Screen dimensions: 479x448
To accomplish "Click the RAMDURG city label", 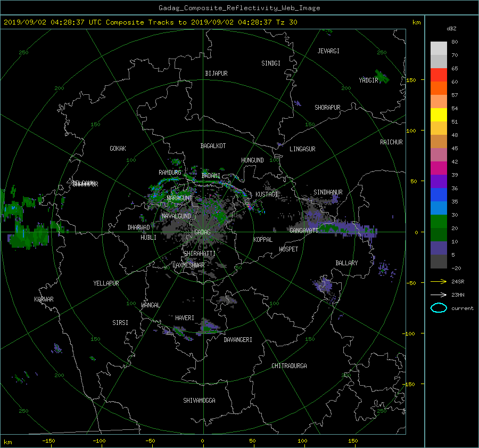I will pos(170,173).
